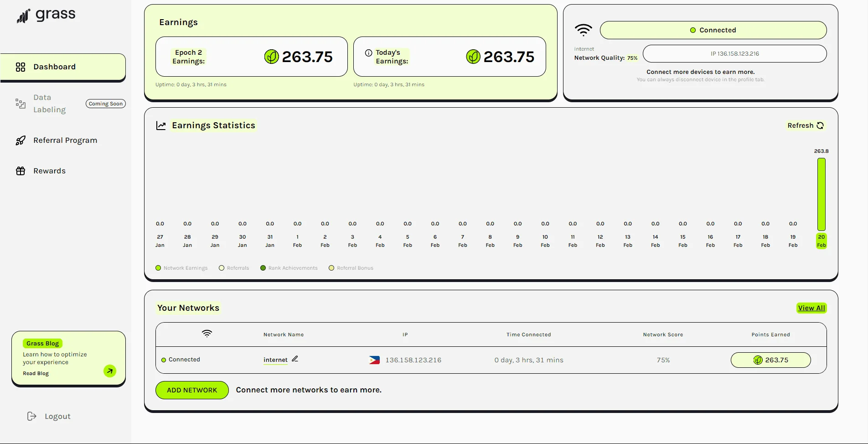Image resolution: width=868 pixels, height=444 pixels.
Task: Click the blog arrow circle icon
Action: tap(110, 371)
